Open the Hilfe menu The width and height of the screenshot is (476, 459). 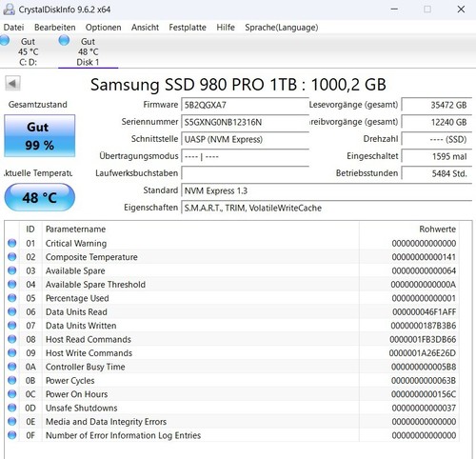pos(226,28)
